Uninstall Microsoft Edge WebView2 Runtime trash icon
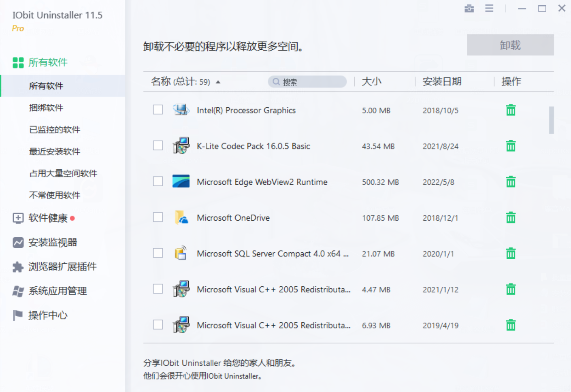 pos(511,182)
